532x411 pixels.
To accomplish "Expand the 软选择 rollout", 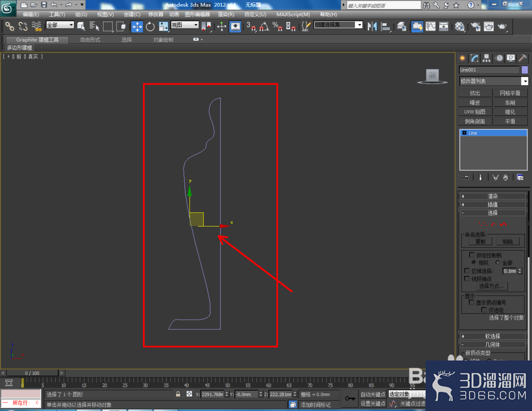I will (x=492, y=337).
